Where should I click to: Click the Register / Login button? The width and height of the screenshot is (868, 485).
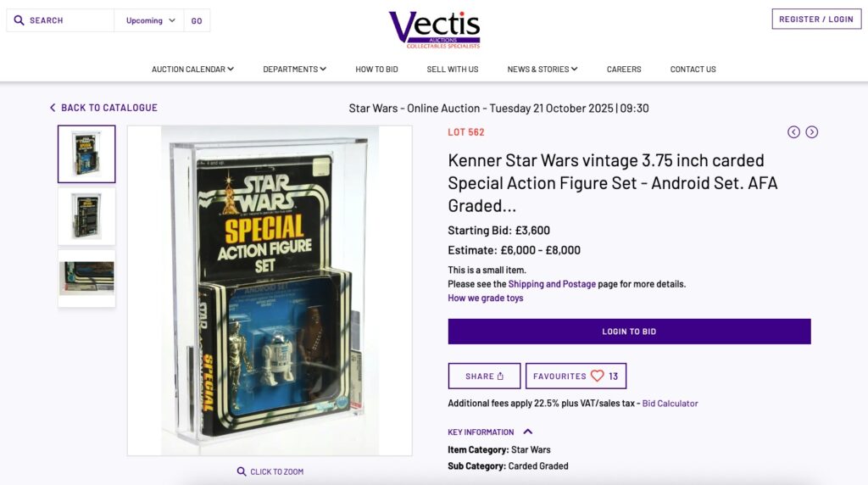816,19
